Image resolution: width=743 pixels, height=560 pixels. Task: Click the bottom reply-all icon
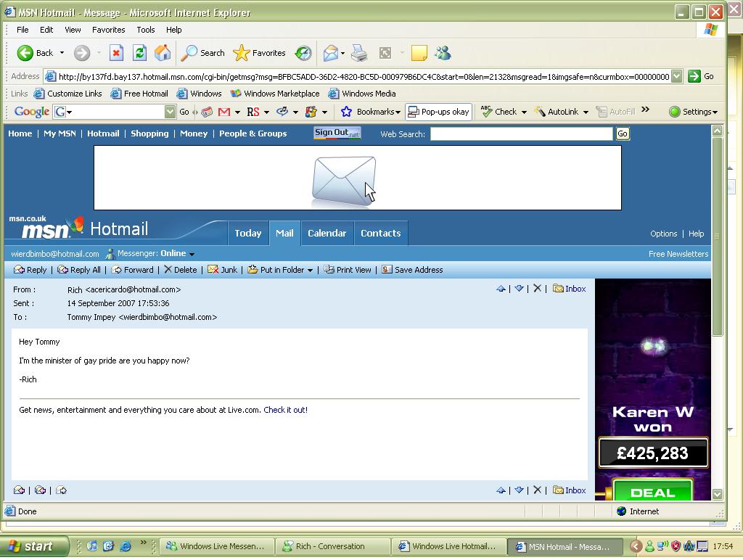(41, 490)
